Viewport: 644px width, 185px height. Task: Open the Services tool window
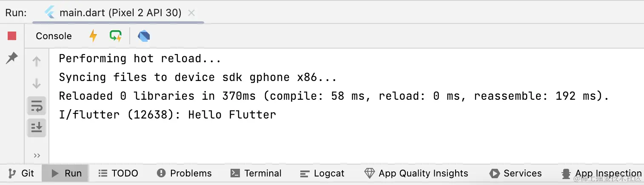[x=516, y=173]
